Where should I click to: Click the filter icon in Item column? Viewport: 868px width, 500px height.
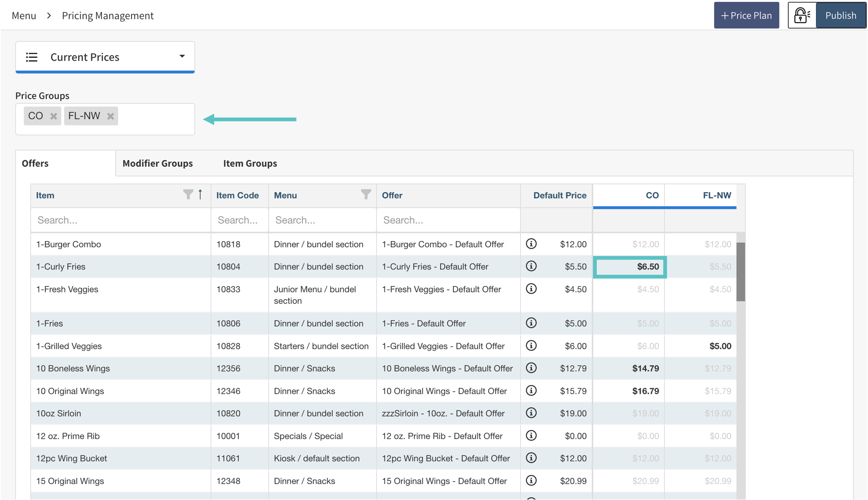coord(188,195)
